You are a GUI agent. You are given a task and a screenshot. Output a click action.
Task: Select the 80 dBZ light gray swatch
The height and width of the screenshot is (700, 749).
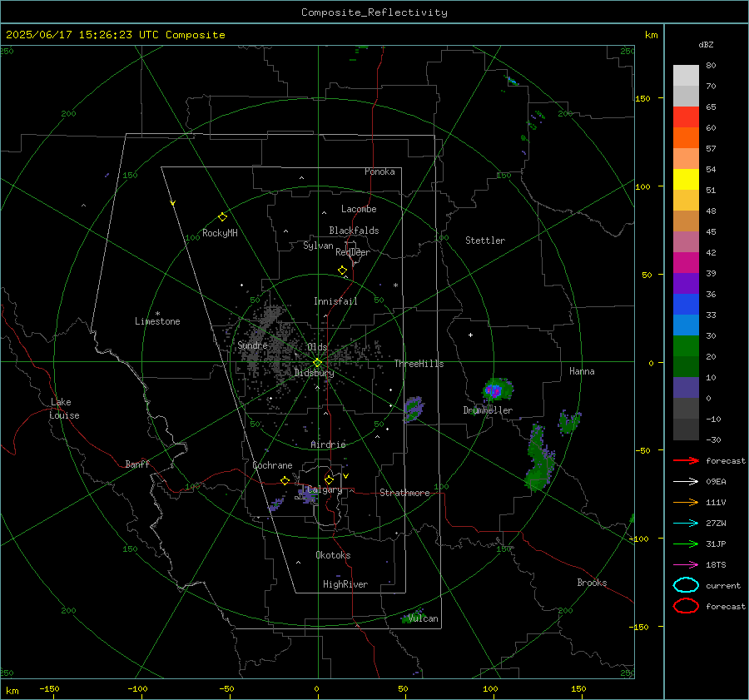pos(686,76)
